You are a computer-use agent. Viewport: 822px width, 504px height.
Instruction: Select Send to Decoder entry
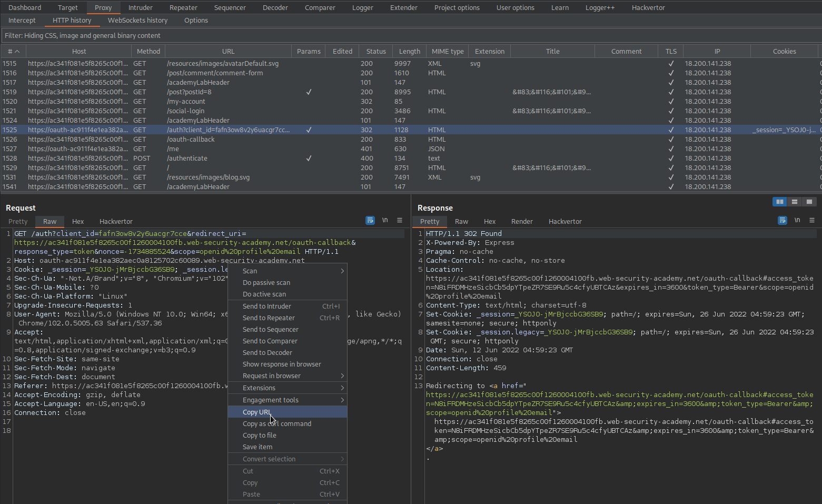(x=288, y=352)
